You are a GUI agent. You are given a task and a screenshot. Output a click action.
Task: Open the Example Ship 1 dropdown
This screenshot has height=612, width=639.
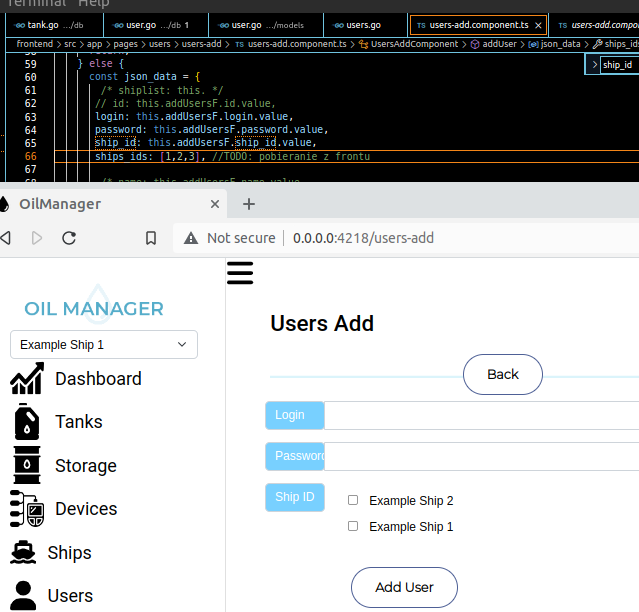click(x=104, y=345)
